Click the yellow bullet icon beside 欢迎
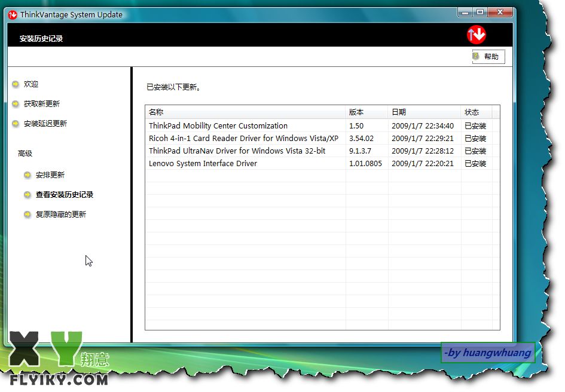Viewport: 565px width, 392px height. click(16, 84)
